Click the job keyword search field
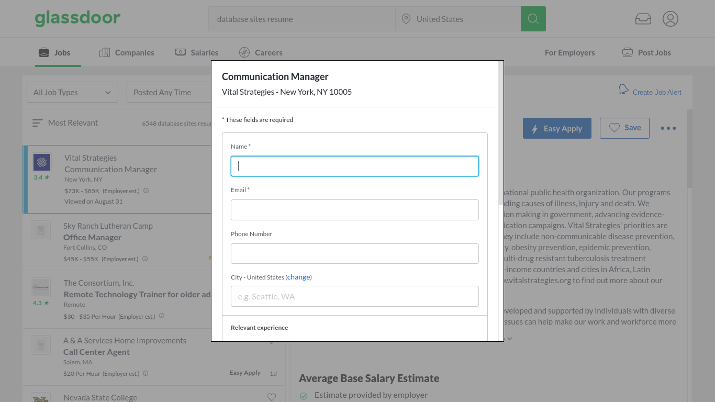 [301, 19]
